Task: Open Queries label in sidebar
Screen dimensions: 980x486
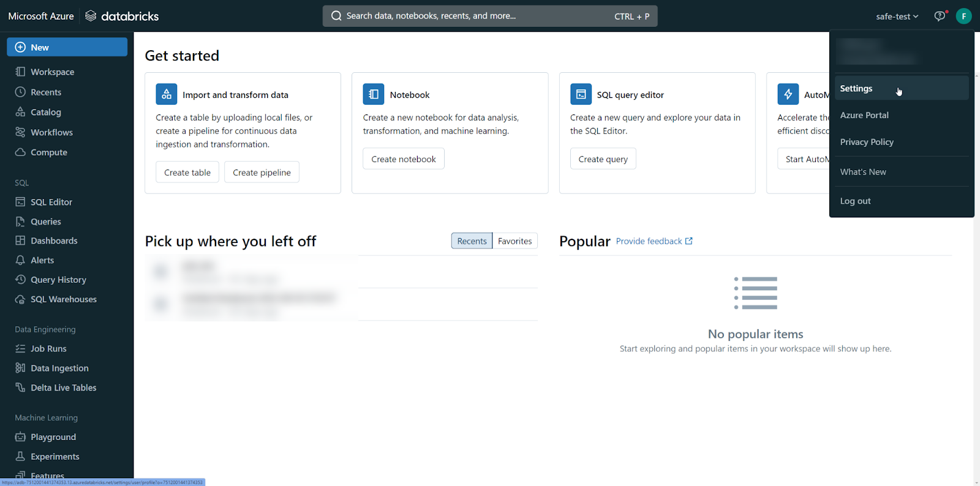Action: [46, 222]
